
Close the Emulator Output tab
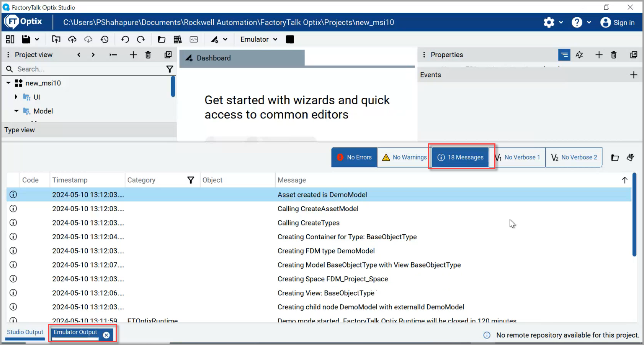click(x=106, y=335)
